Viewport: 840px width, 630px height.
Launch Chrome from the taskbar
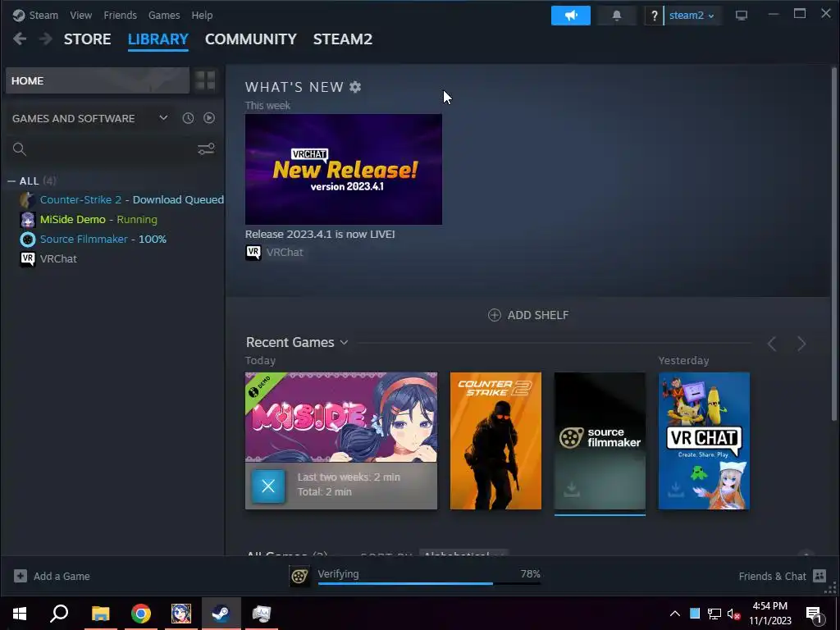[x=141, y=614]
